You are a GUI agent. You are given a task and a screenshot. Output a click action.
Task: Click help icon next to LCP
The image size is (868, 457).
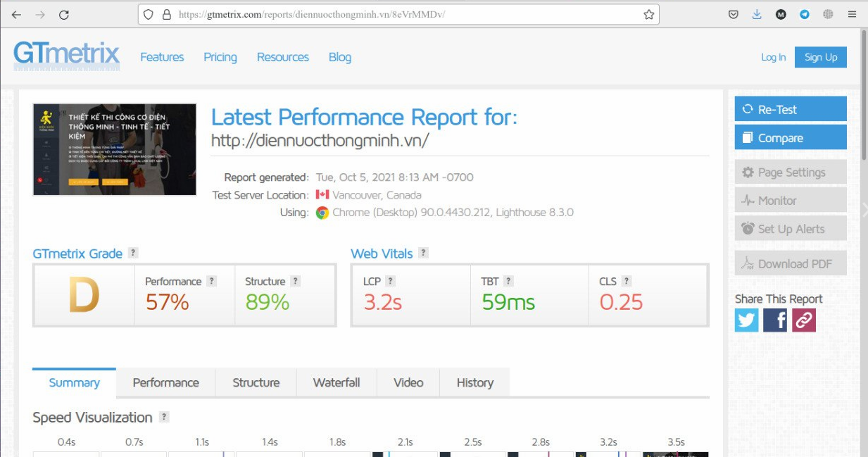click(x=391, y=280)
